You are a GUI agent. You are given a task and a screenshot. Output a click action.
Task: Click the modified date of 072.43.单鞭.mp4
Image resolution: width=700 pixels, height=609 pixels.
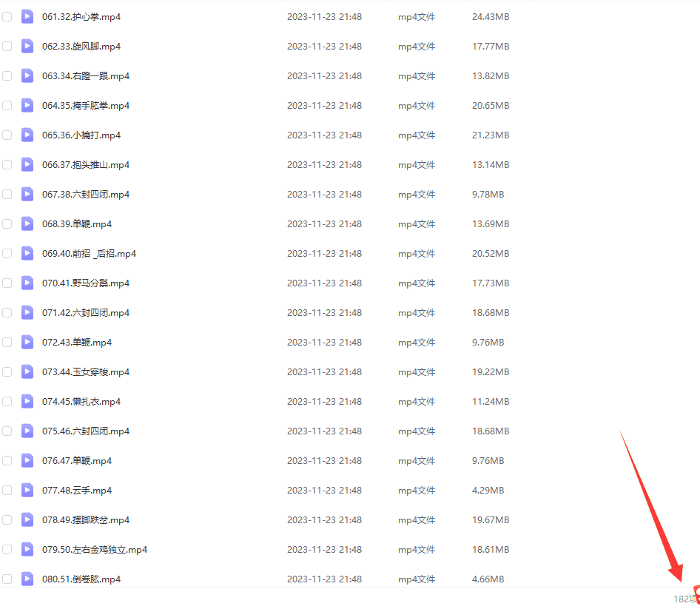coord(324,343)
